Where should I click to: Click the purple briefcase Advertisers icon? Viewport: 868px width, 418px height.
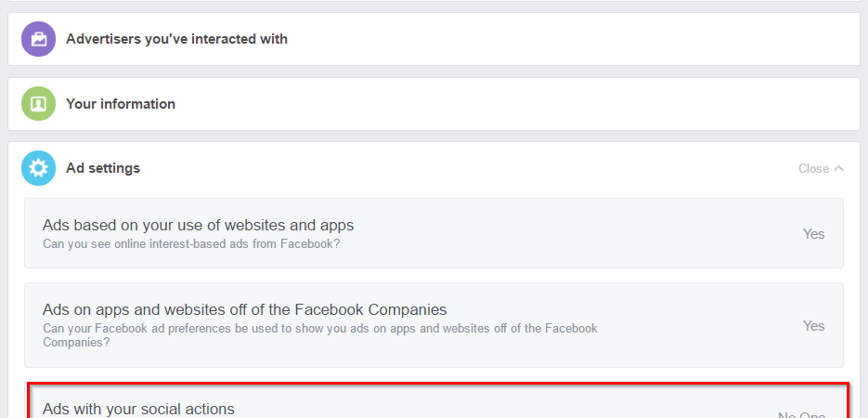click(39, 39)
